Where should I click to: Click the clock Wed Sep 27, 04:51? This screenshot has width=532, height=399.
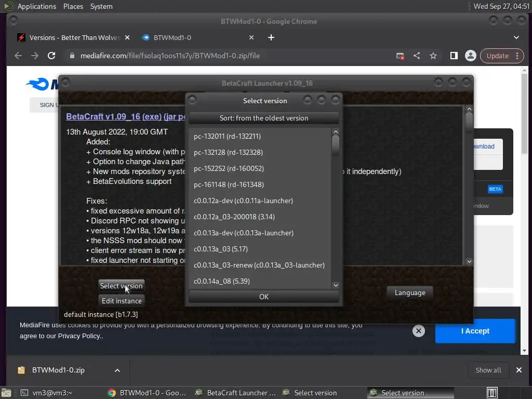tap(501, 6)
